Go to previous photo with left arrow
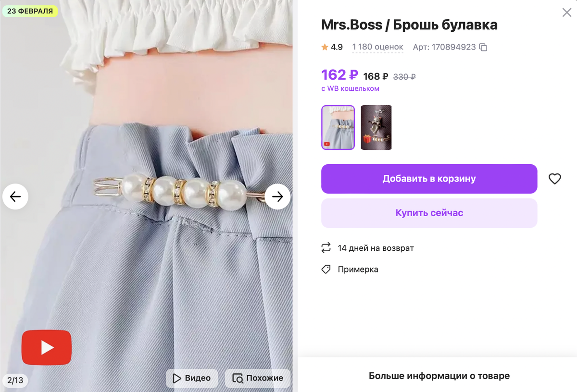Screen dimensions: 577x392 click(15, 196)
